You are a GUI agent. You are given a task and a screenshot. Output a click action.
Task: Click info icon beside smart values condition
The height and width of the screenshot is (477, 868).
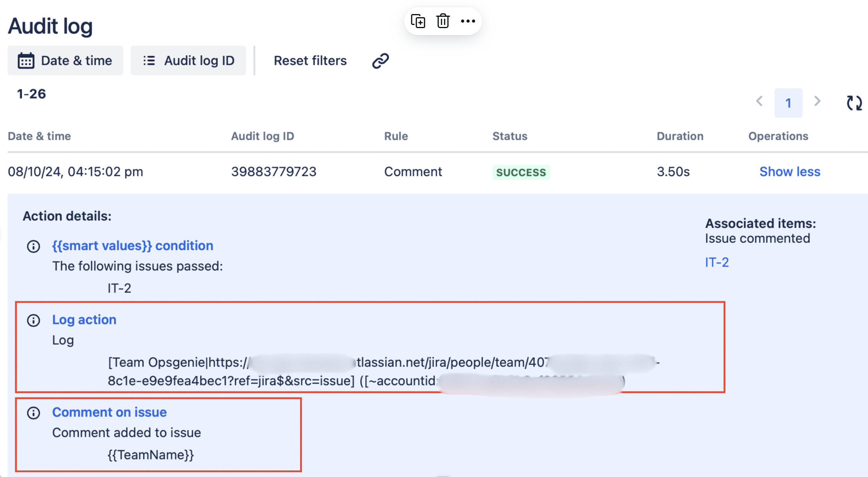34,246
